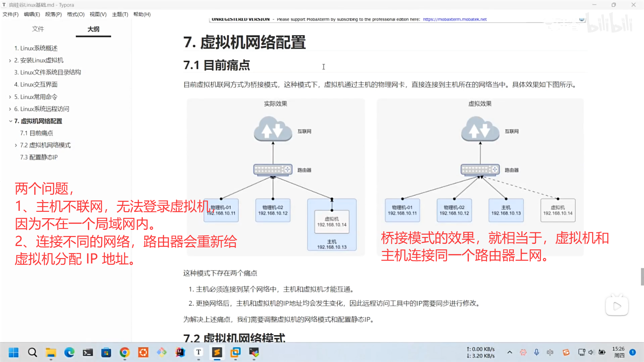Open the 格式(O) menu
The height and width of the screenshot is (362, 644).
[x=75, y=14]
